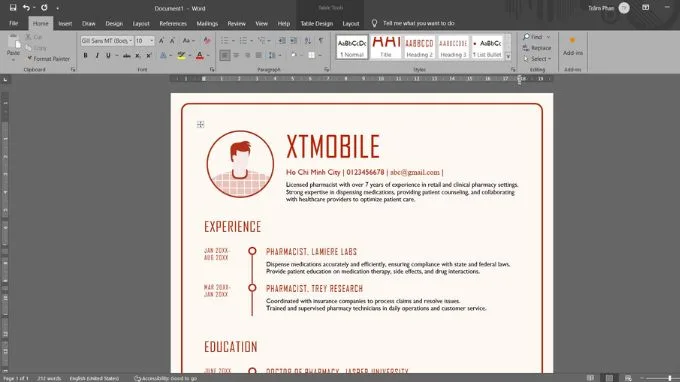Switch to the Insert tab
Image resolution: width=680 pixels, height=382 pixels.
pos(65,23)
